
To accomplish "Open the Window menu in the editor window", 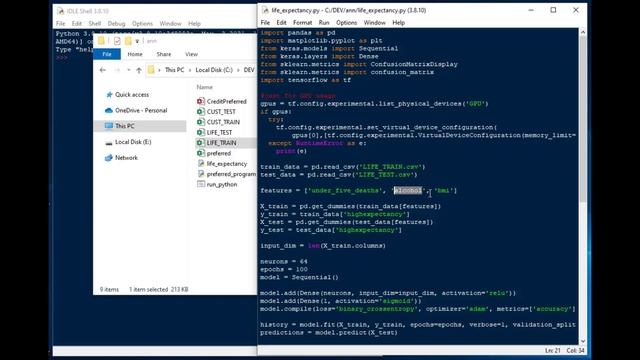I will (x=375, y=23).
